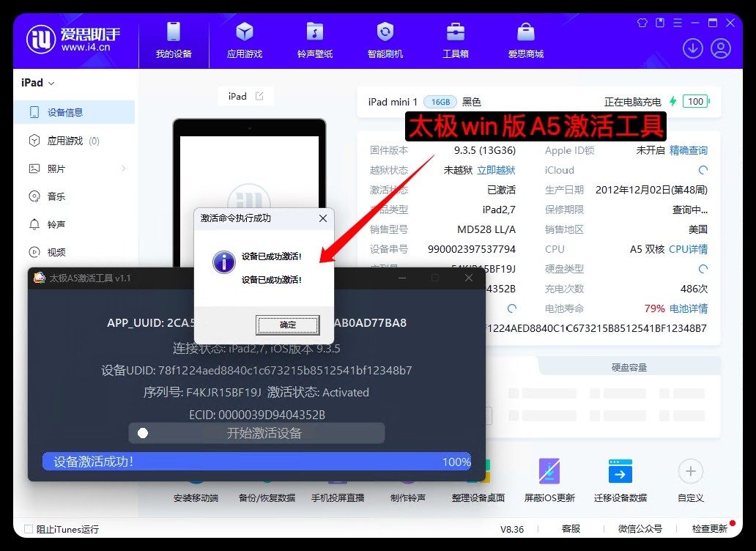756x551 pixels.
Task: Click the download manager arrow icon
Action: tap(693, 48)
